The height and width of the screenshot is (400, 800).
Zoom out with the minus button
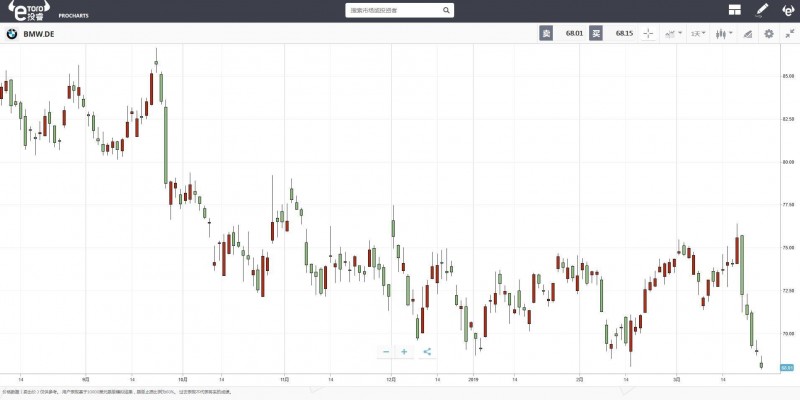point(386,352)
